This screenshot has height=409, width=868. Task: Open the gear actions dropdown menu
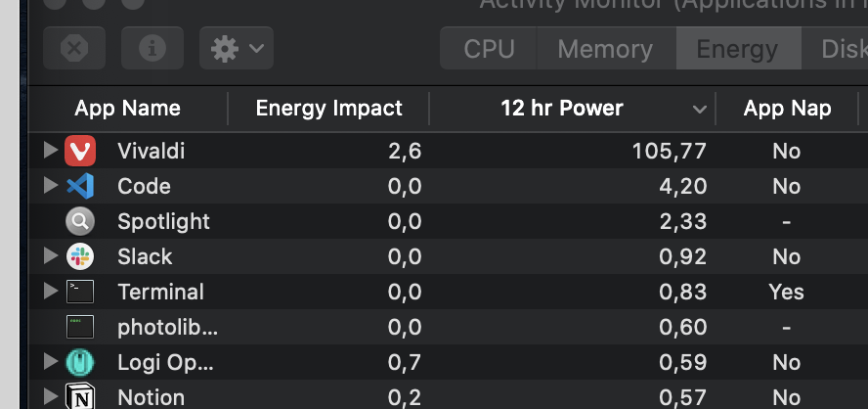[x=236, y=48]
